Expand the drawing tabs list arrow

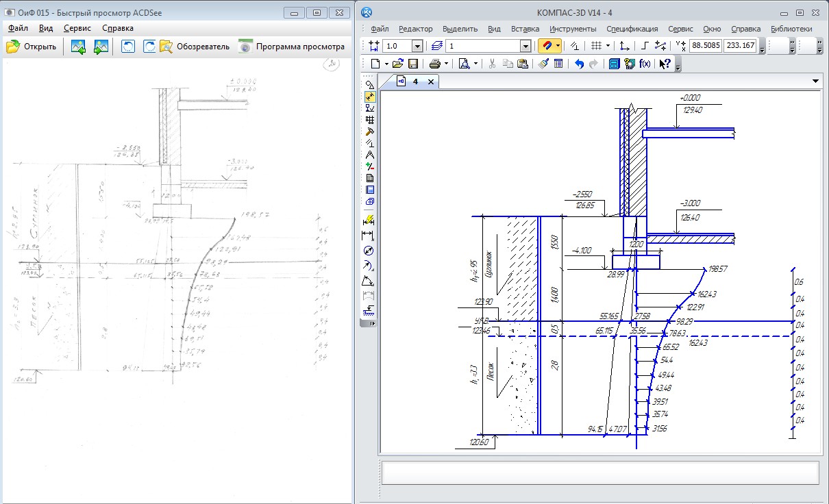(x=815, y=81)
